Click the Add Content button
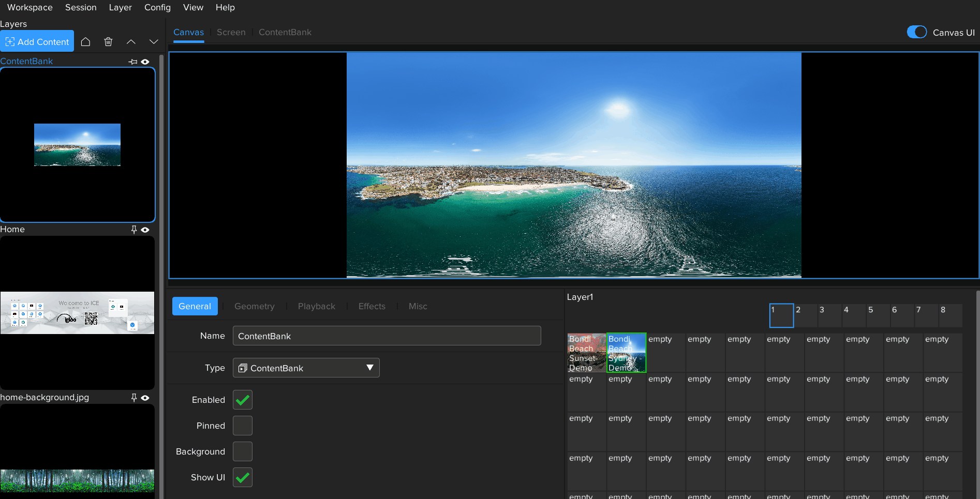 (37, 42)
